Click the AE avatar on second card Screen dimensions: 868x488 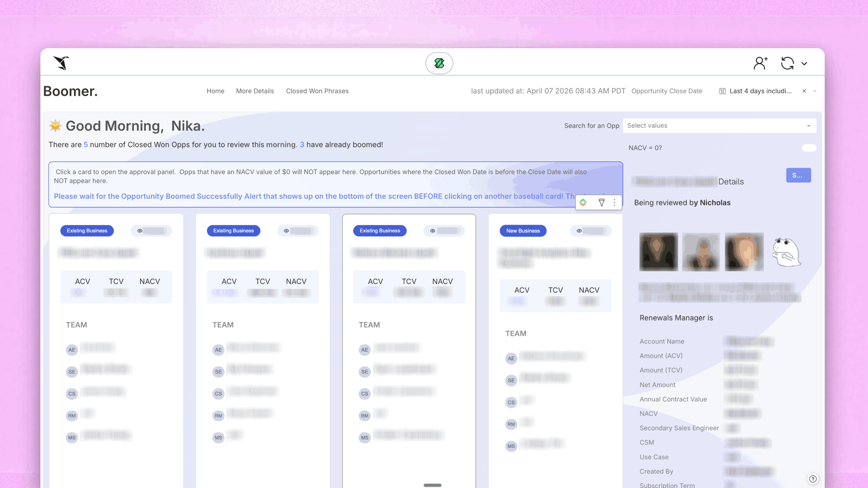click(x=218, y=350)
